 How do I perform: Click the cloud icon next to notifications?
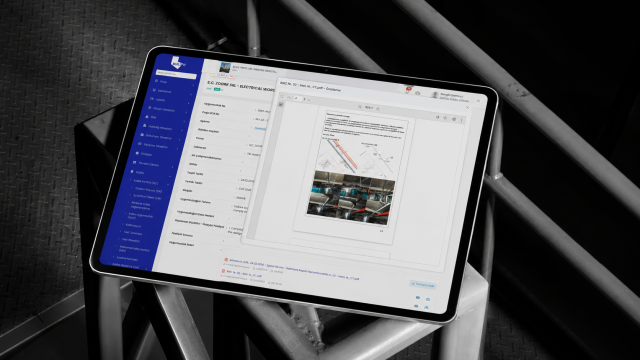[417, 93]
